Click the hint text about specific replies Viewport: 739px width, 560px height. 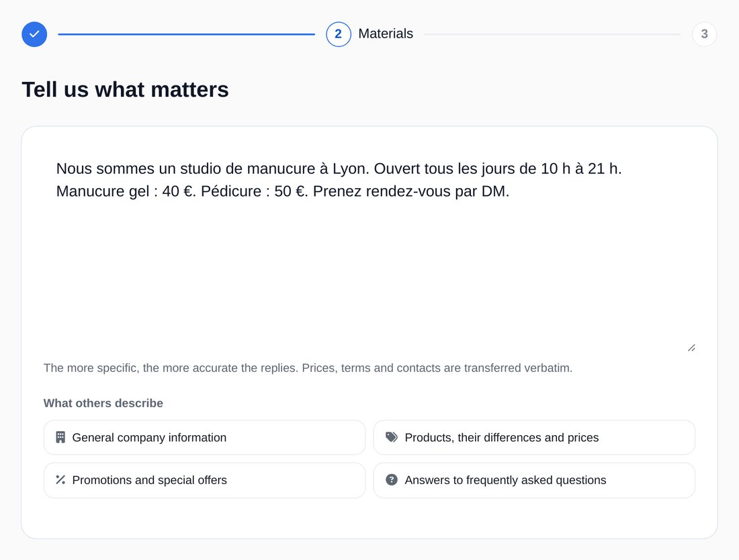(308, 368)
